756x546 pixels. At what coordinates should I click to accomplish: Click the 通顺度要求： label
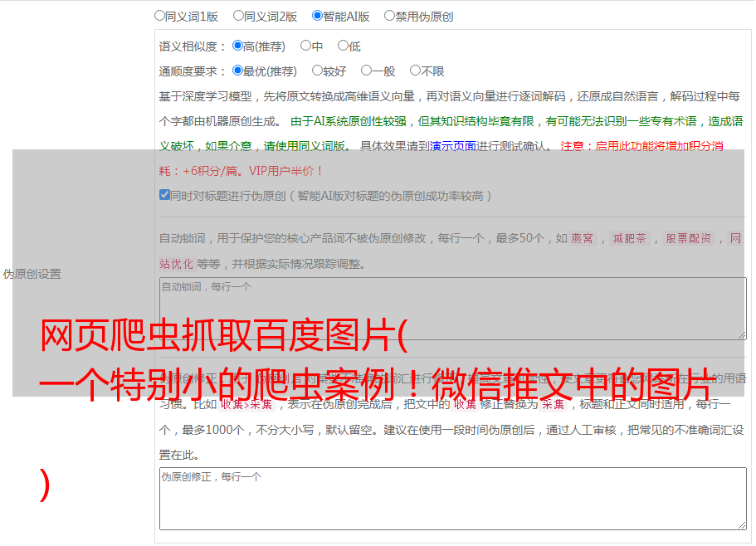click(193, 72)
